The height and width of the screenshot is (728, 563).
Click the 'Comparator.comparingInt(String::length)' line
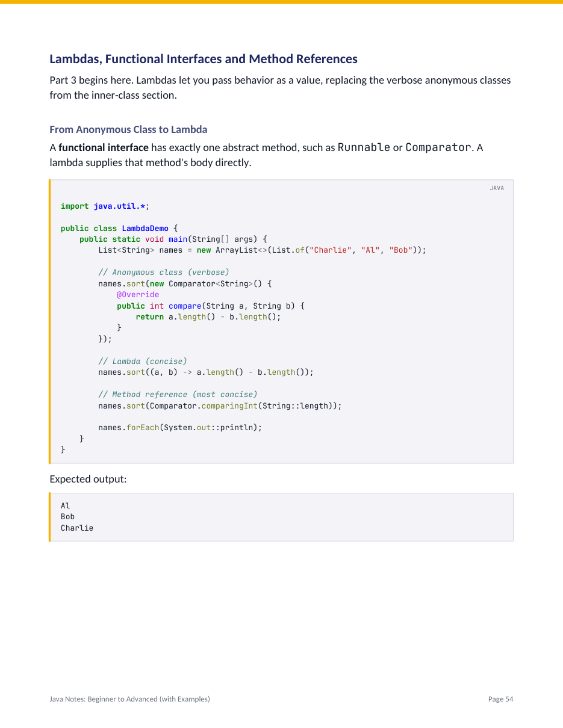[220, 406]
